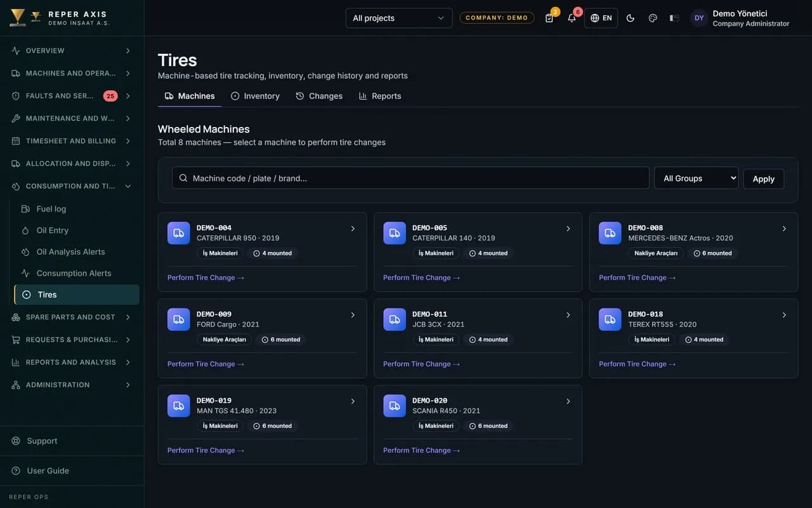This screenshot has width=812, height=508.
Task: Click the machine code search field
Action: point(410,178)
